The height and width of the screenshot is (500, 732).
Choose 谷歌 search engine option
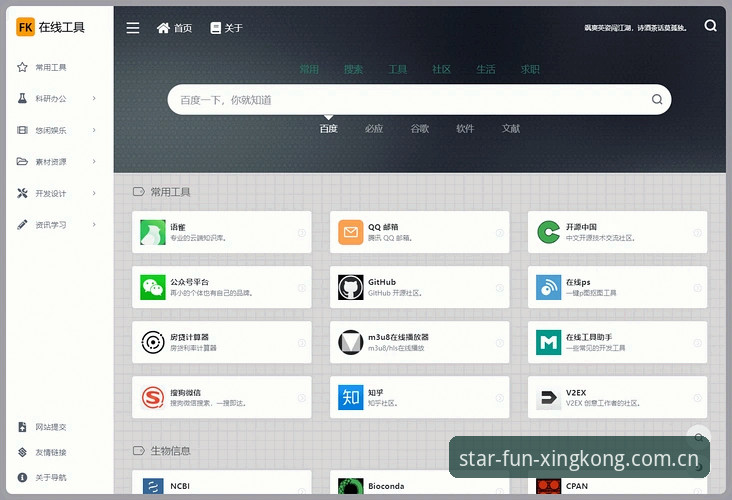pos(420,128)
